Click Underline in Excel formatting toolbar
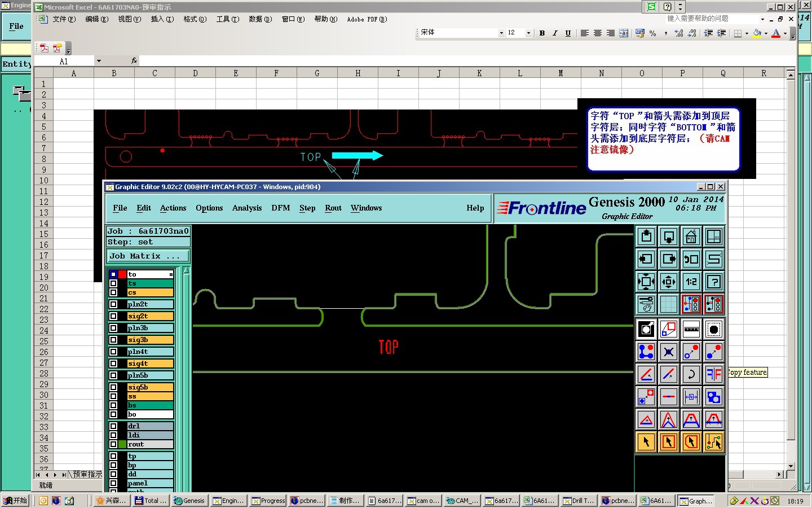 point(568,33)
